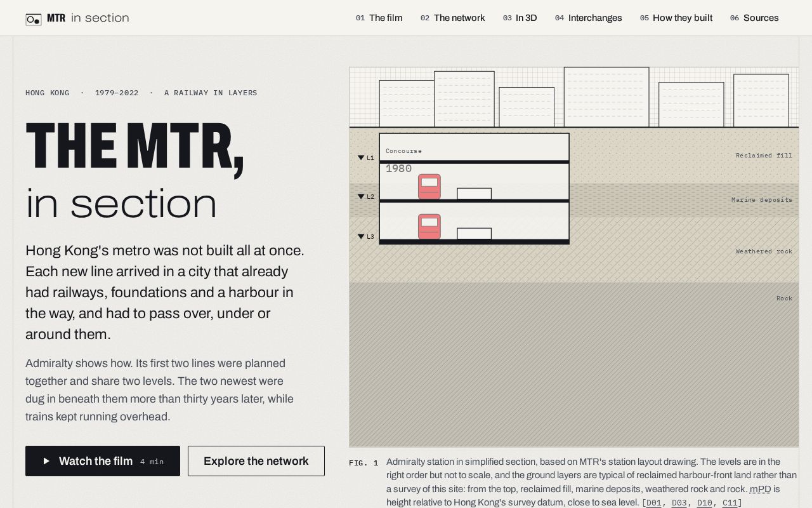The height and width of the screenshot is (508, 812).
Task: Click the tallest building outline in the skyline
Action: pos(606,97)
